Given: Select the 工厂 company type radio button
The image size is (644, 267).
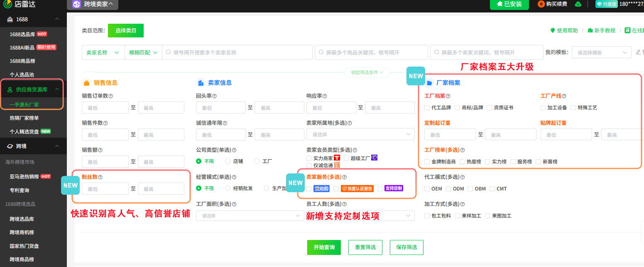Looking at the screenshot, I should point(256,161).
